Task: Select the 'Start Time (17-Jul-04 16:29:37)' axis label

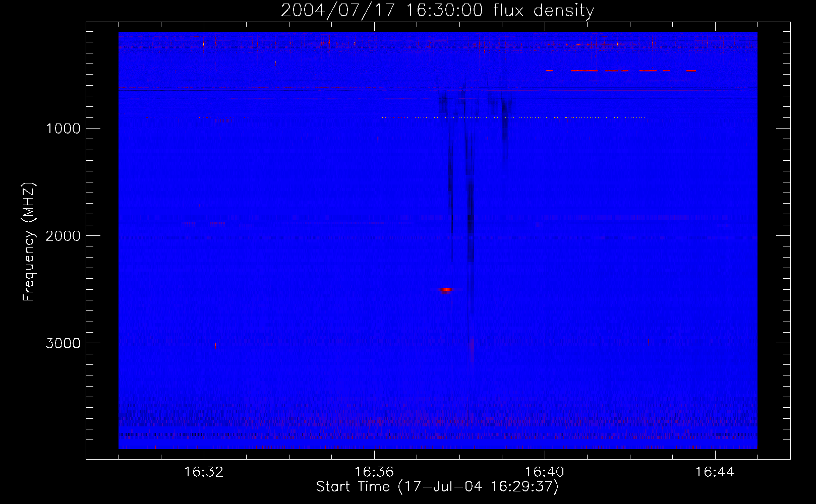Action: point(437,487)
